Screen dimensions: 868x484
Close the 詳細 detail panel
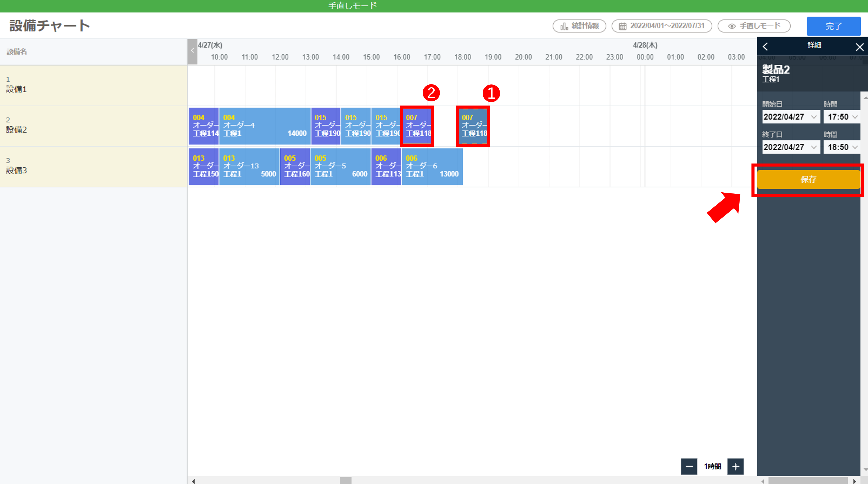860,47
